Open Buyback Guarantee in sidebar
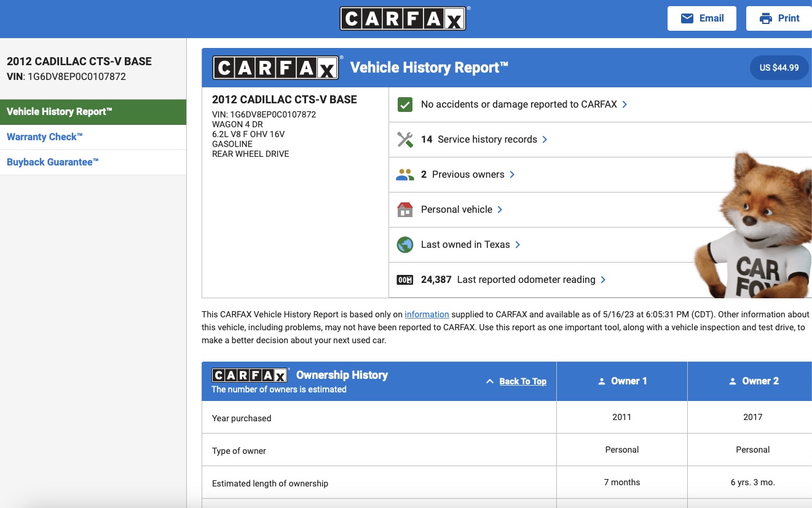This screenshot has width=812, height=508. coord(93,162)
